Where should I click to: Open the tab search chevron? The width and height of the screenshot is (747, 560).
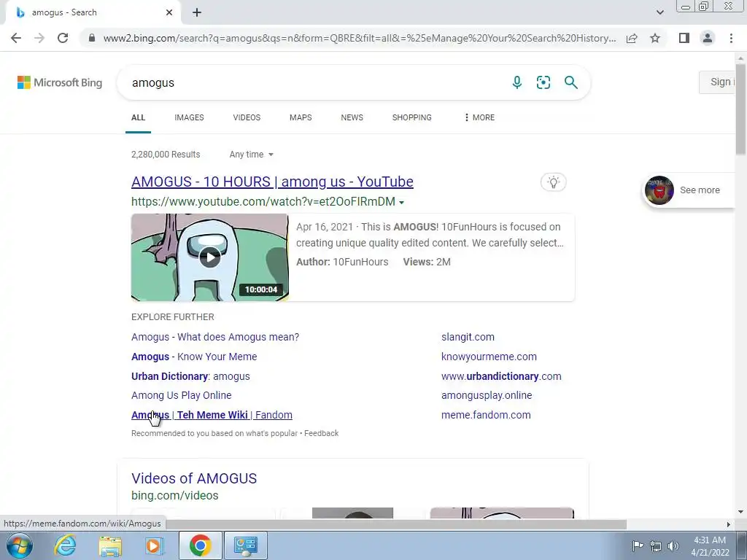[x=659, y=12]
